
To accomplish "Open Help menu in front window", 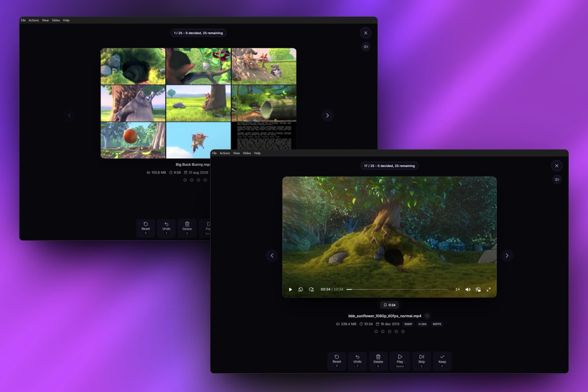I will click(257, 153).
